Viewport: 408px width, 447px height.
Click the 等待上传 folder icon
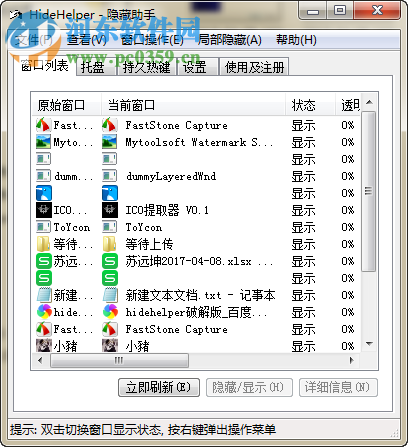(110, 244)
